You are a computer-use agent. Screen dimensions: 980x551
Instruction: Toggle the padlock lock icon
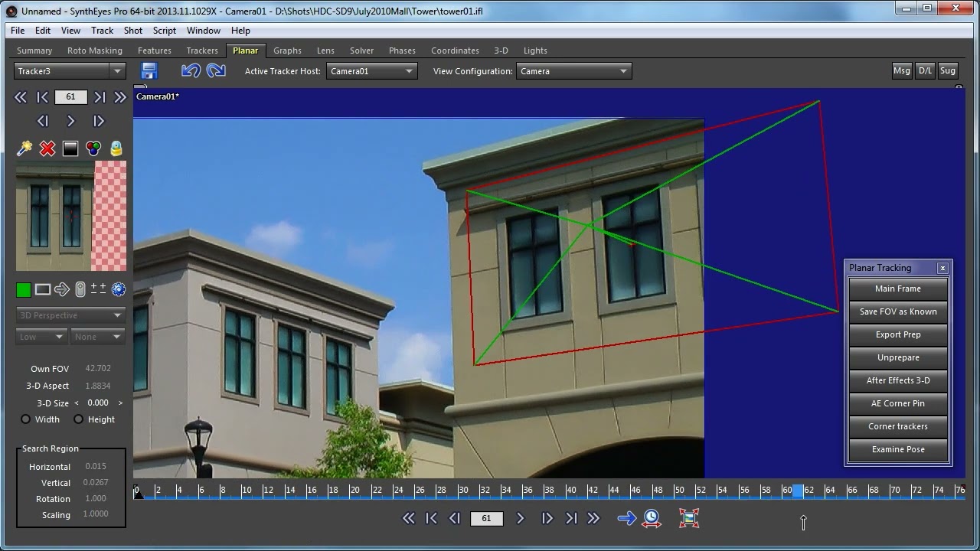pyautogui.click(x=116, y=148)
